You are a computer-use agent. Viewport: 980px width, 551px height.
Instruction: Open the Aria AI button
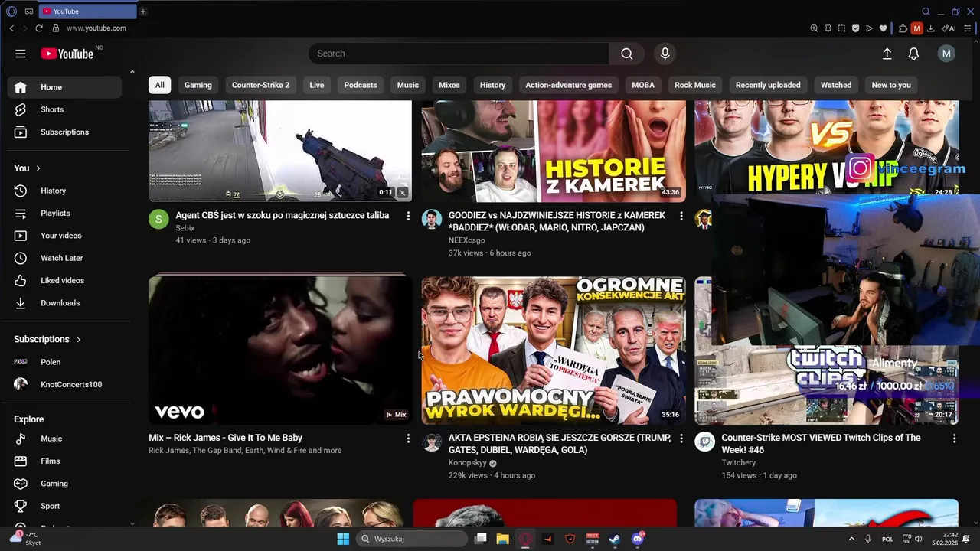pos(949,28)
